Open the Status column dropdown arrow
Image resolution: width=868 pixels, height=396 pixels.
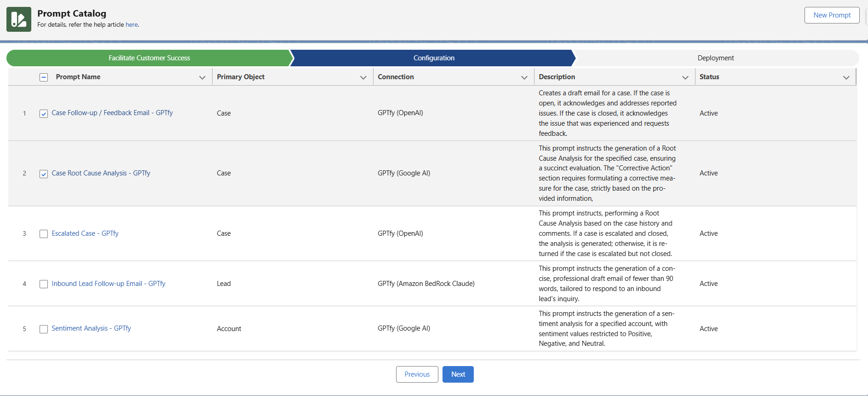(x=846, y=77)
